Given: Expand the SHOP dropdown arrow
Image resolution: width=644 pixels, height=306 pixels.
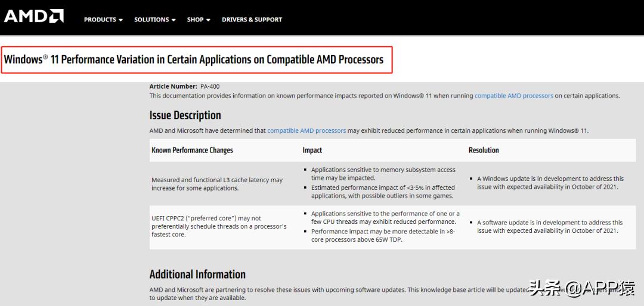Looking at the screenshot, I should pos(208,20).
